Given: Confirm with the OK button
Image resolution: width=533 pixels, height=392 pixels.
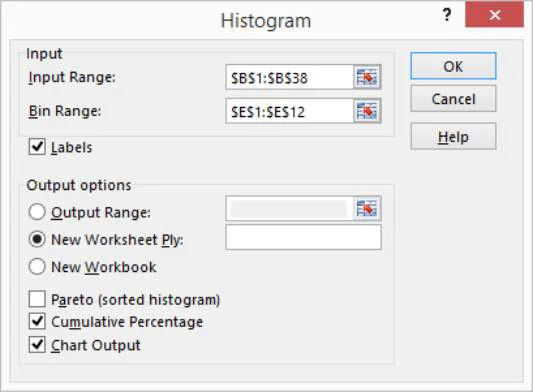Looking at the screenshot, I should pyautogui.click(x=453, y=66).
